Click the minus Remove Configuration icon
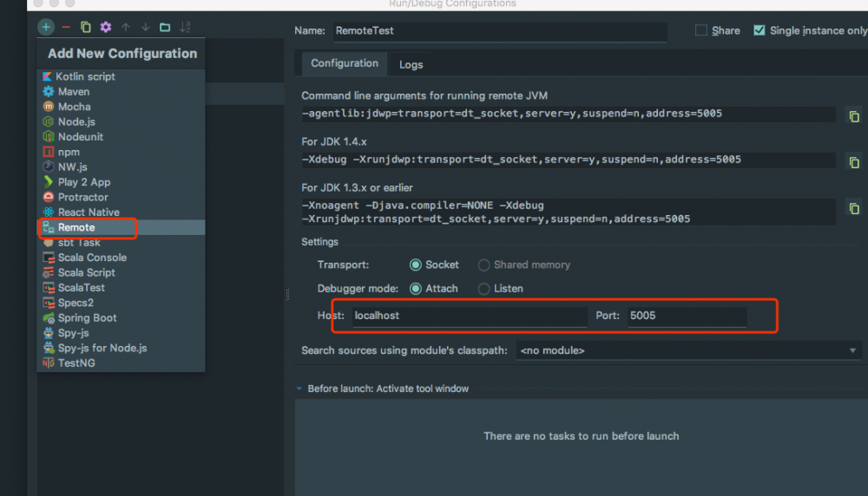The height and width of the screenshot is (496, 868). tap(66, 28)
